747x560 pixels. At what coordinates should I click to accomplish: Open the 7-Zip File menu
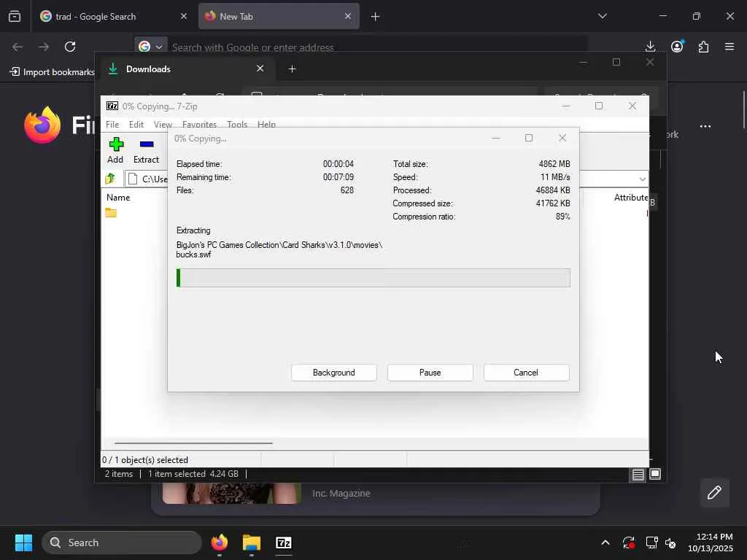112,124
